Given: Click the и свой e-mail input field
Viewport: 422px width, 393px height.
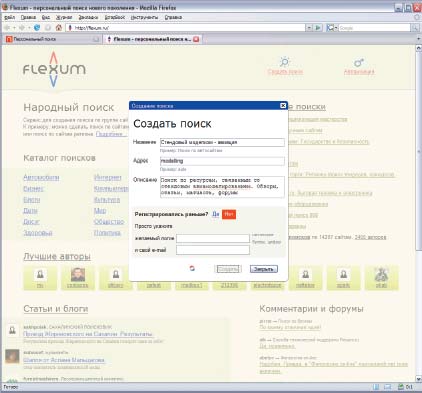Looking at the screenshot, I should (213, 250).
